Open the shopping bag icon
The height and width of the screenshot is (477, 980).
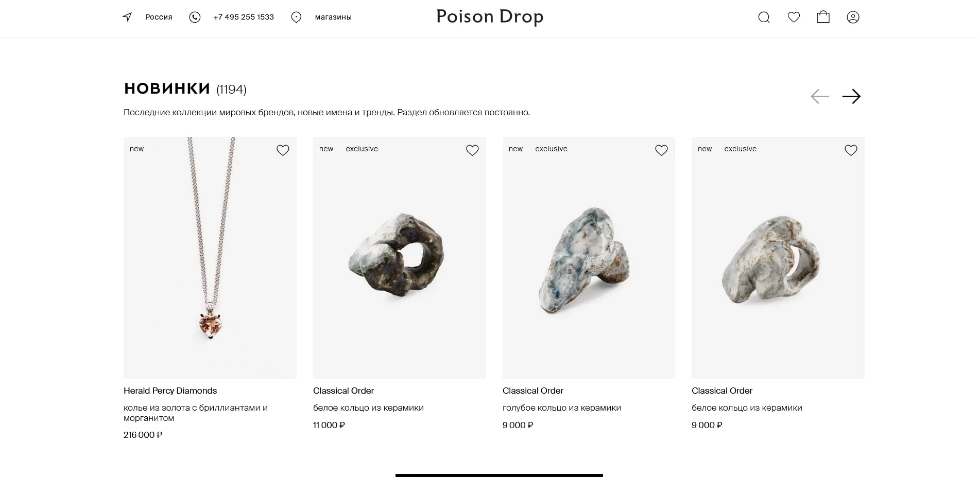823,17
